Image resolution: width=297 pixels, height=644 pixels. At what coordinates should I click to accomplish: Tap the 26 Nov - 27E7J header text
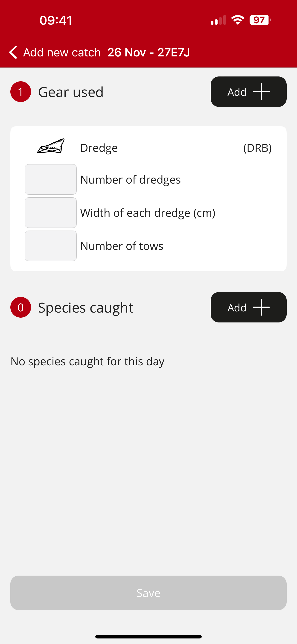click(x=148, y=53)
